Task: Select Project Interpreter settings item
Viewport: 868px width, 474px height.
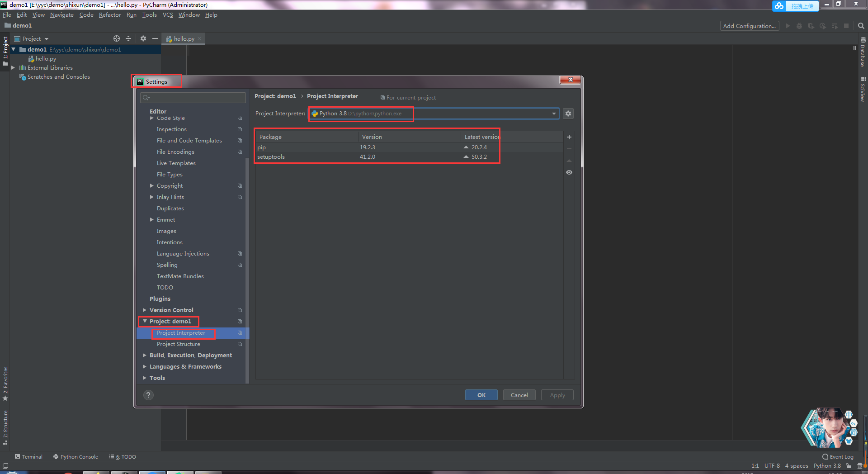Action: point(193,333)
